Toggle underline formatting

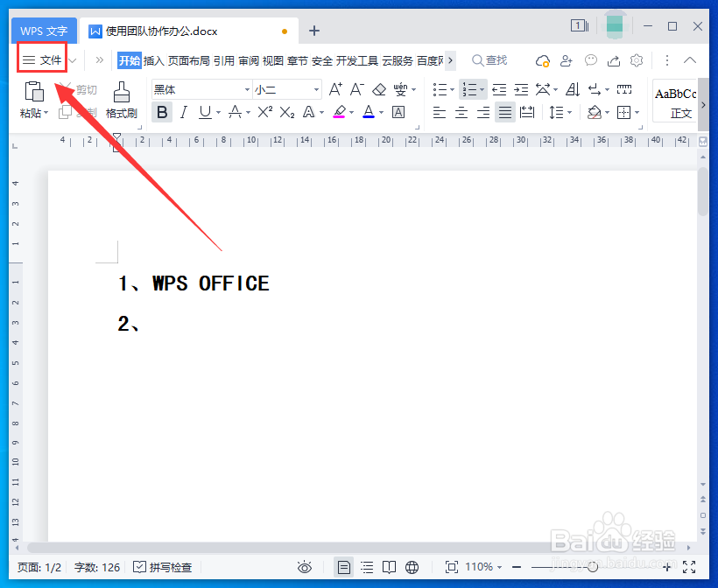(205, 112)
